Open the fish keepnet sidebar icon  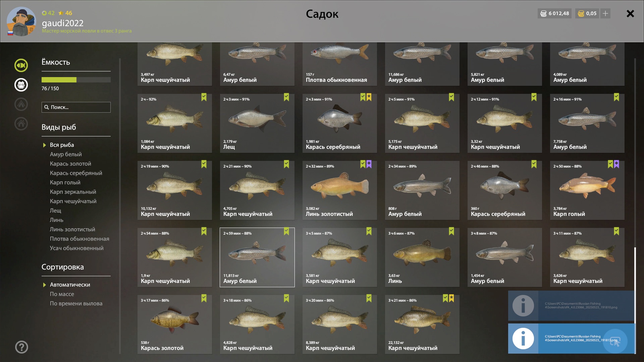(21, 65)
